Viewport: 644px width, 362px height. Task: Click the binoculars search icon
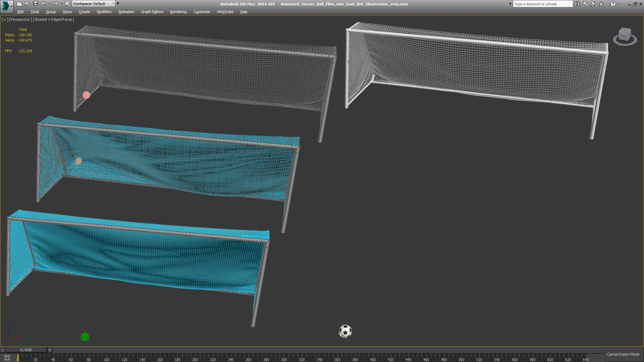click(577, 4)
